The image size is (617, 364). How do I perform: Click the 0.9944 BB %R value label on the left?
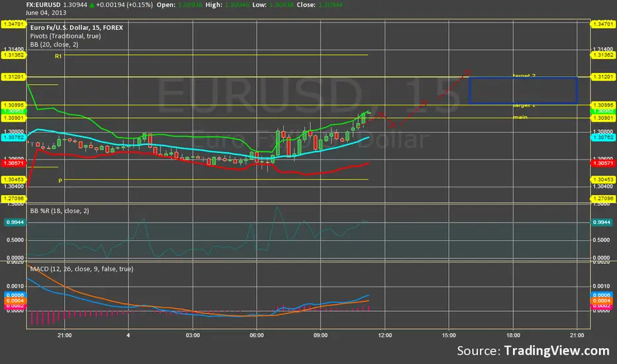[15, 222]
